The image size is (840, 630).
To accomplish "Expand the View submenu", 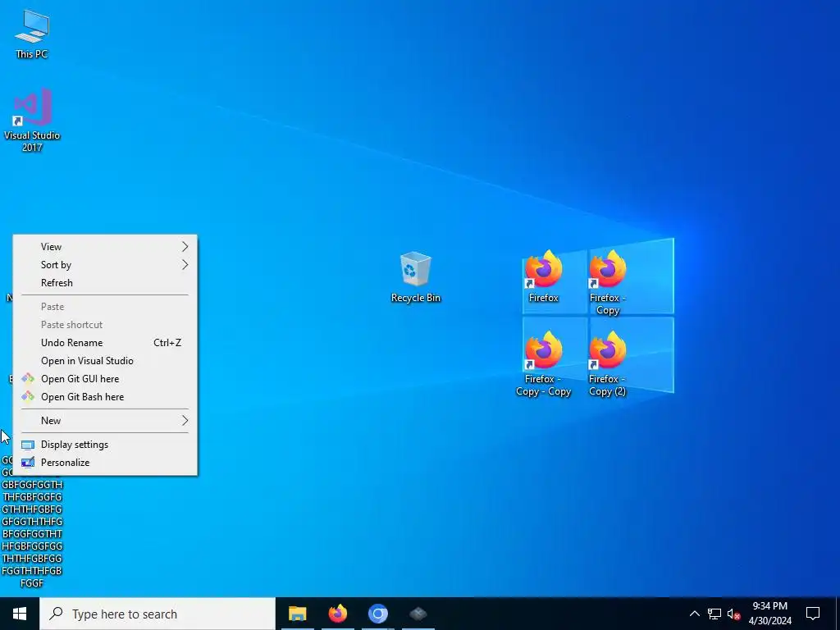I will (105, 246).
